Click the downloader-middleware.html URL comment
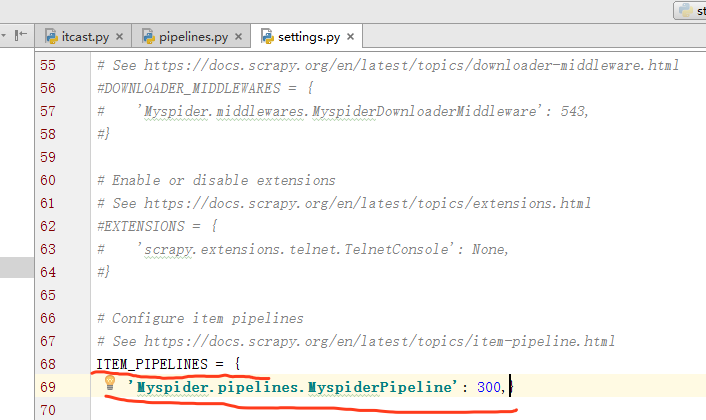The width and height of the screenshot is (706, 420). [388, 65]
